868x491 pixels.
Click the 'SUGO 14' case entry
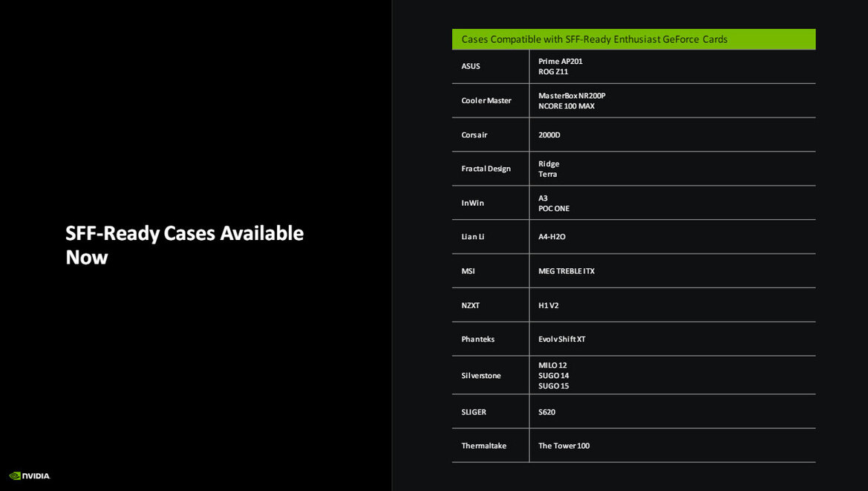pyautogui.click(x=554, y=376)
